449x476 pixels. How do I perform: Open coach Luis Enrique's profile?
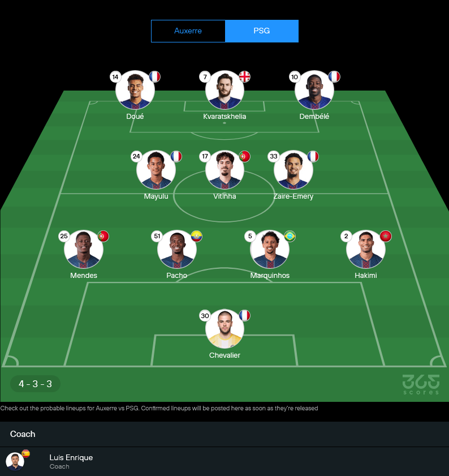click(225, 461)
